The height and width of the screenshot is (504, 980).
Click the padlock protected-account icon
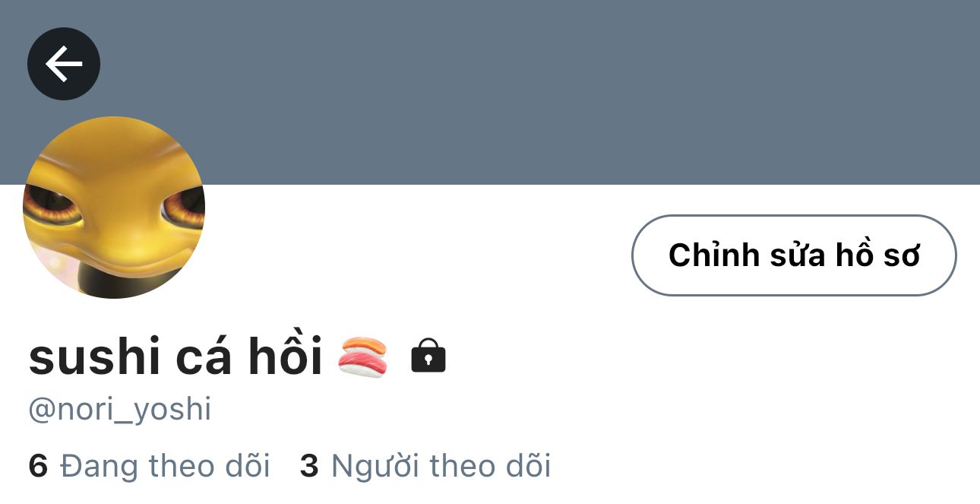click(x=428, y=356)
